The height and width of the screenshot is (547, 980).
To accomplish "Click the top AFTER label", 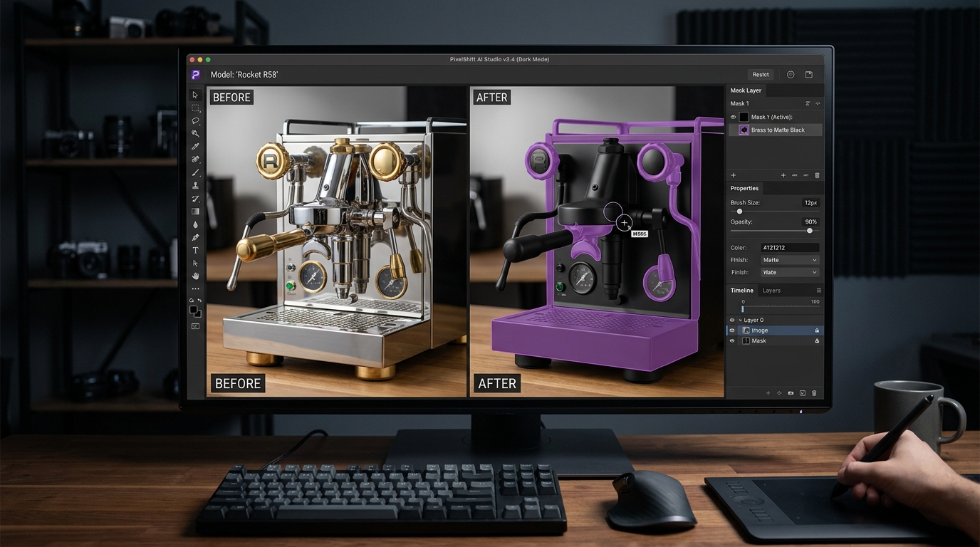I will (492, 97).
